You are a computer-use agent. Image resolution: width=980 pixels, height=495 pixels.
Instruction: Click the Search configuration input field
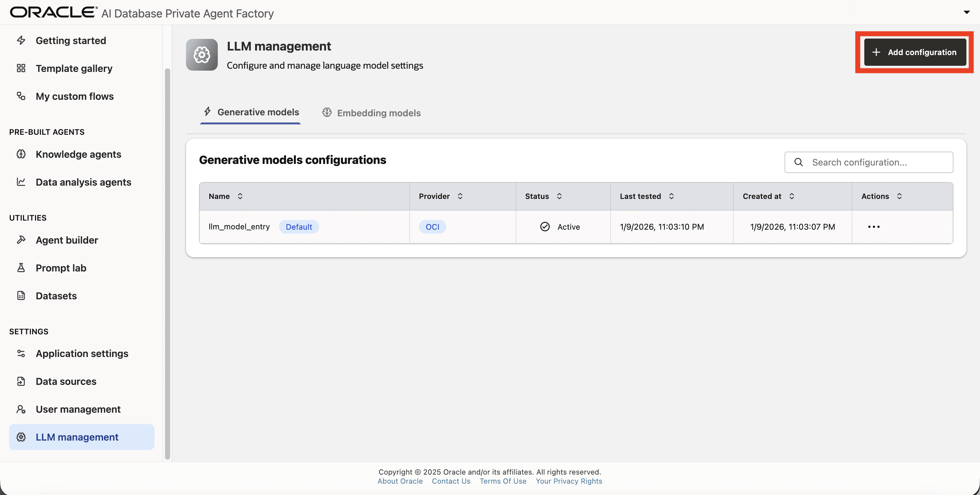coord(869,162)
